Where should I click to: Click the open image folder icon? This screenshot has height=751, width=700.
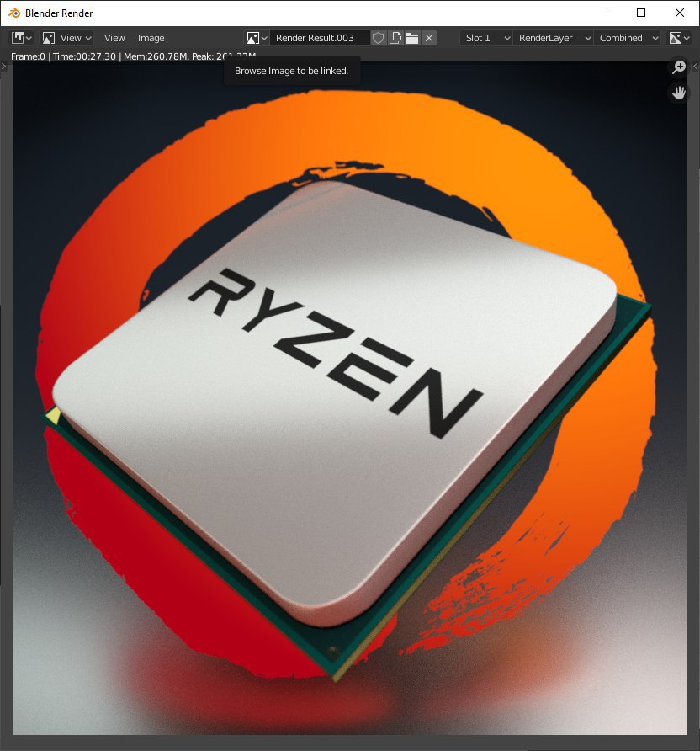(412, 38)
